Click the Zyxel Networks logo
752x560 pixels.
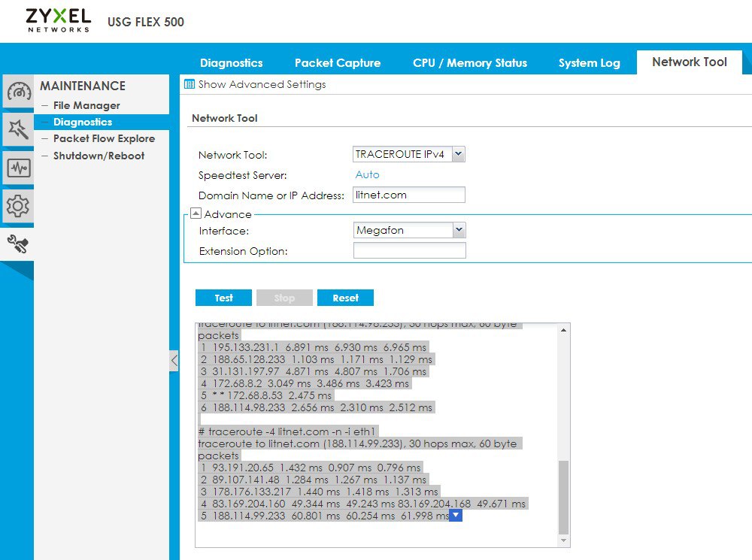(x=58, y=20)
